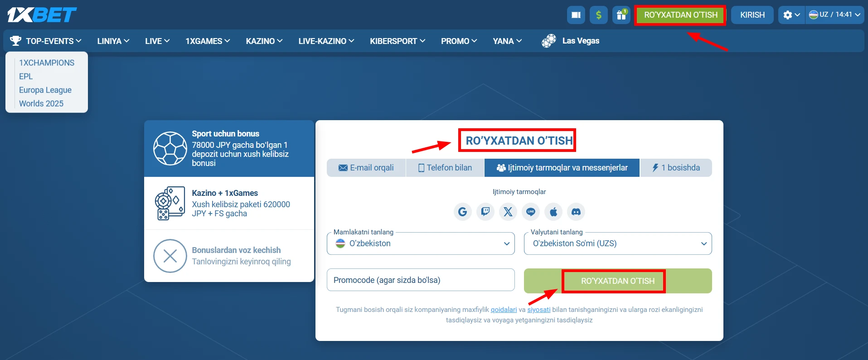Click the football sport bonus icon
The height and width of the screenshot is (360, 868).
[x=170, y=148]
